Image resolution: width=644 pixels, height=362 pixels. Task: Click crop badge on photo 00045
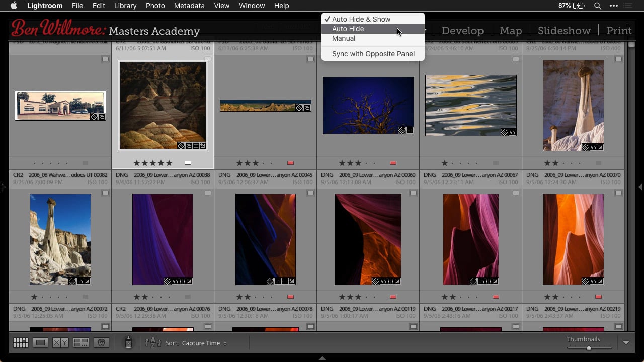point(285,281)
